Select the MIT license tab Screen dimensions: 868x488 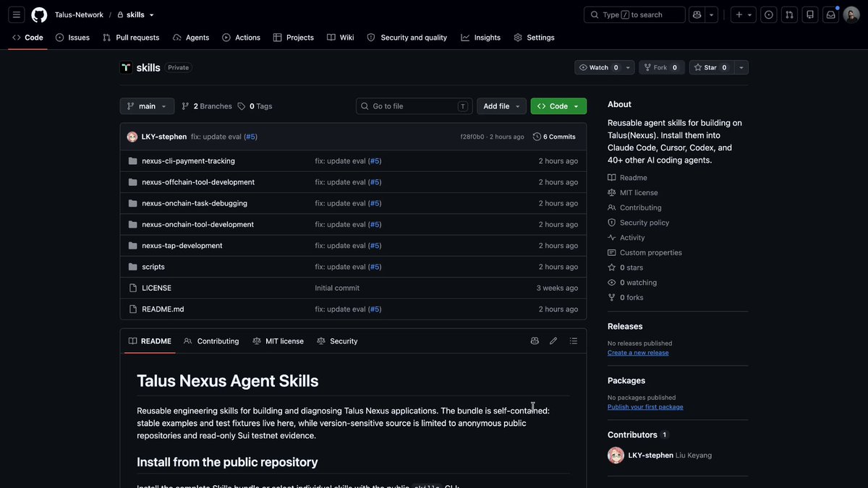pos(278,341)
